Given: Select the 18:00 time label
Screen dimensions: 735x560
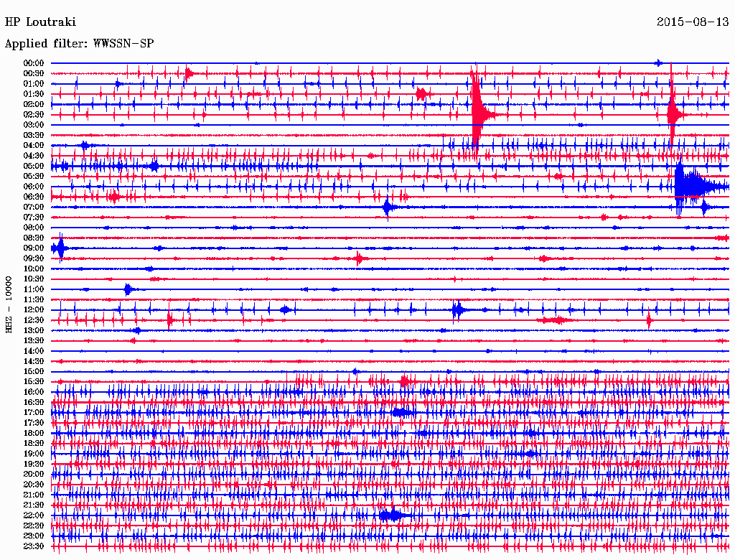Looking at the screenshot, I should [34, 434].
